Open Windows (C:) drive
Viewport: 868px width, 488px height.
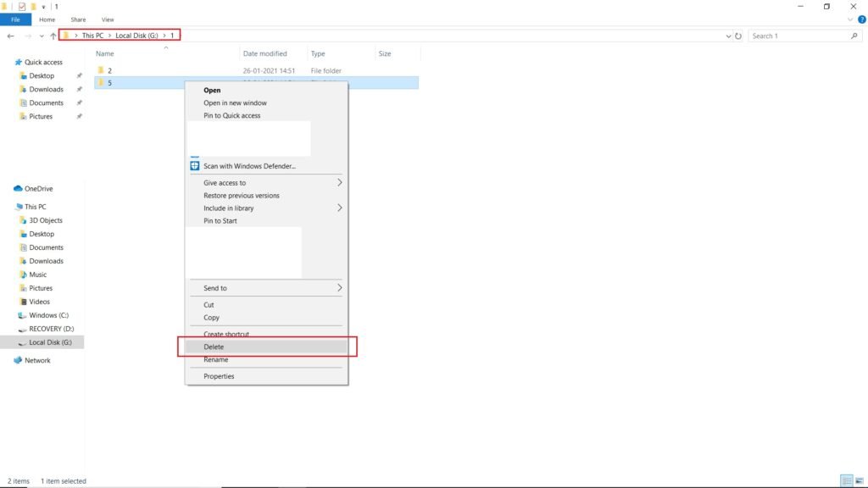pos(48,315)
